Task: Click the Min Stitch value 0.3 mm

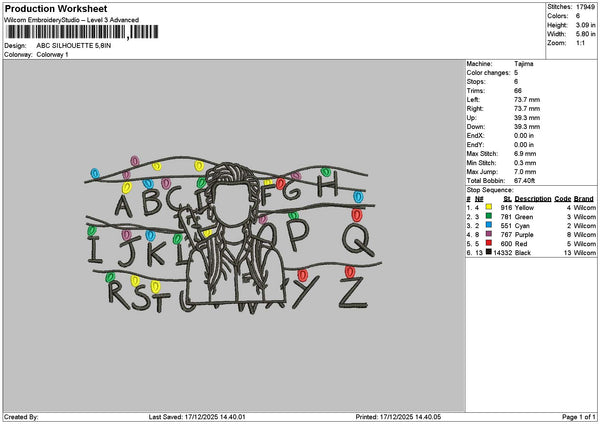Action: tap(525, 163)
